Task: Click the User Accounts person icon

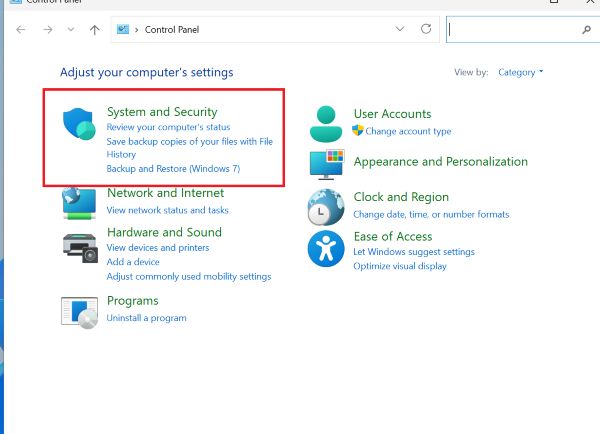Action: click(x=326, y=122)
